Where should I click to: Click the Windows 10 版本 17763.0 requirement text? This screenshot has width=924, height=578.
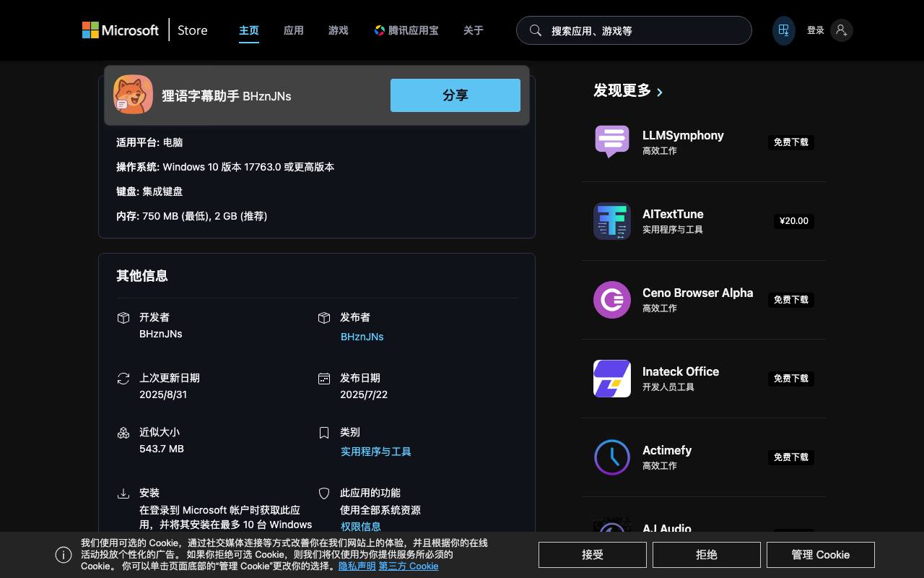tap(248, 167)
